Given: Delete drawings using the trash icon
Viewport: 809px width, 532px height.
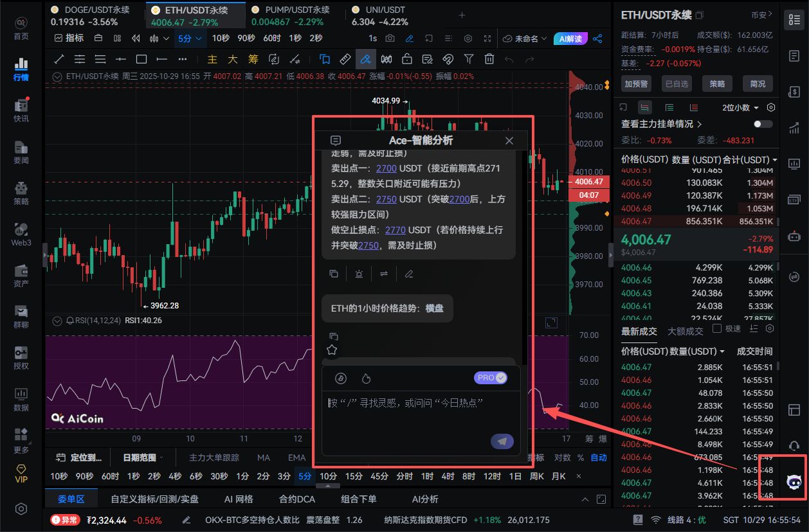Looking at the screenshot, I should (x=489, y=59).
